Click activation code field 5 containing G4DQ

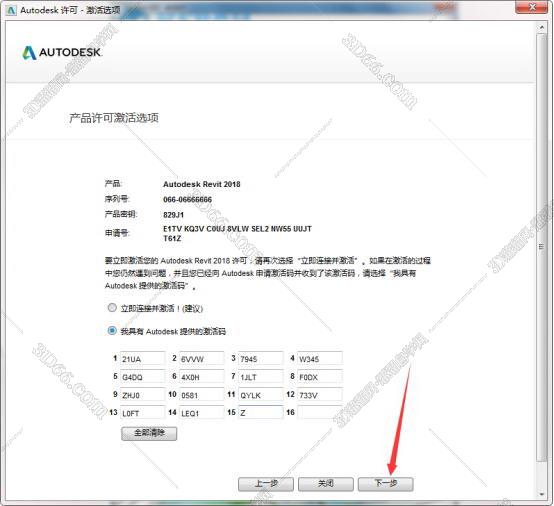coord(142,377)
